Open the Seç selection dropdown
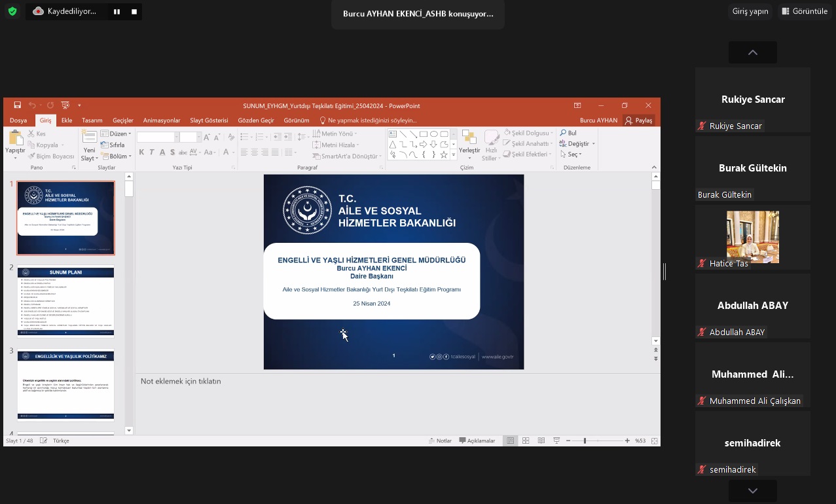This screenshot has width=836, height=504. (x=571, y=154)
